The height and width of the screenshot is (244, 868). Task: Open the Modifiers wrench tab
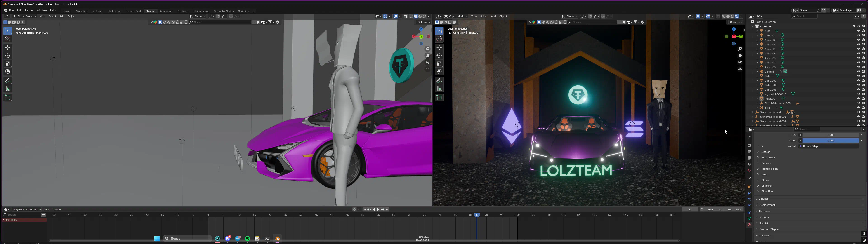point(749,193)
